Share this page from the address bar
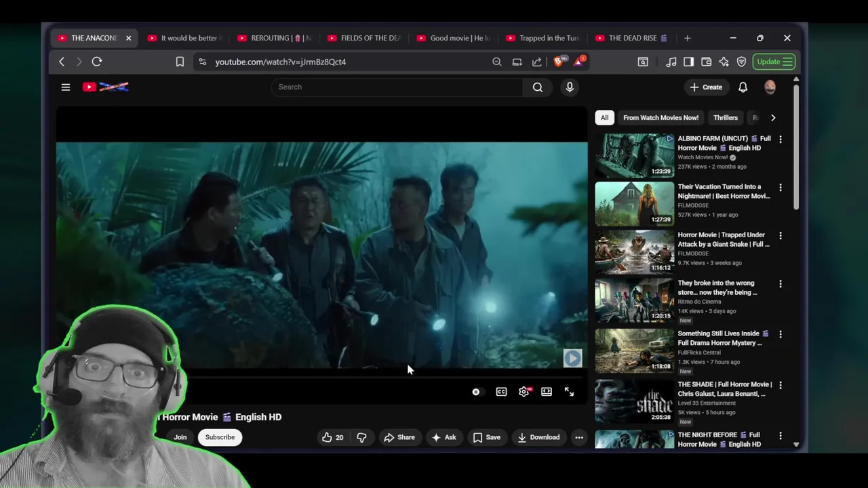868x488 pixels. [x=537, y=62]
